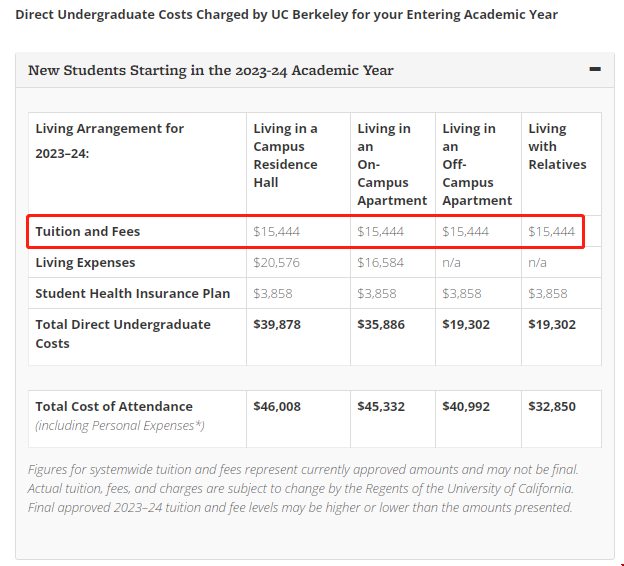Click the italic tuition disclaimer footnote
The height and width of the screenshot is (566, 624).
click(x=304, y=488)
